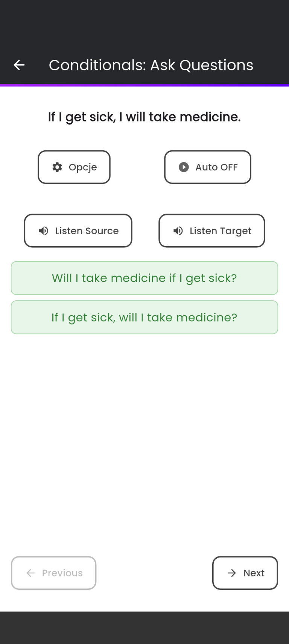Tap the dark system navigation bar at bottom
Screen dimensions: 289x644
coord(144,627)
